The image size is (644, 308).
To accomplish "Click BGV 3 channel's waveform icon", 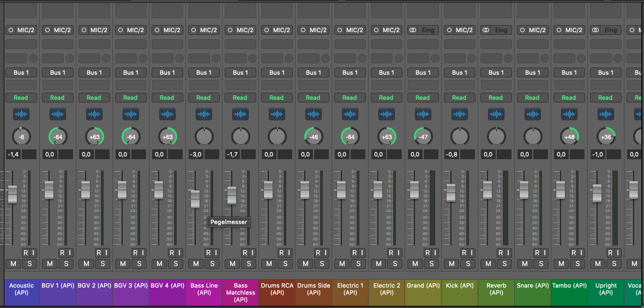I will point(131,114).
